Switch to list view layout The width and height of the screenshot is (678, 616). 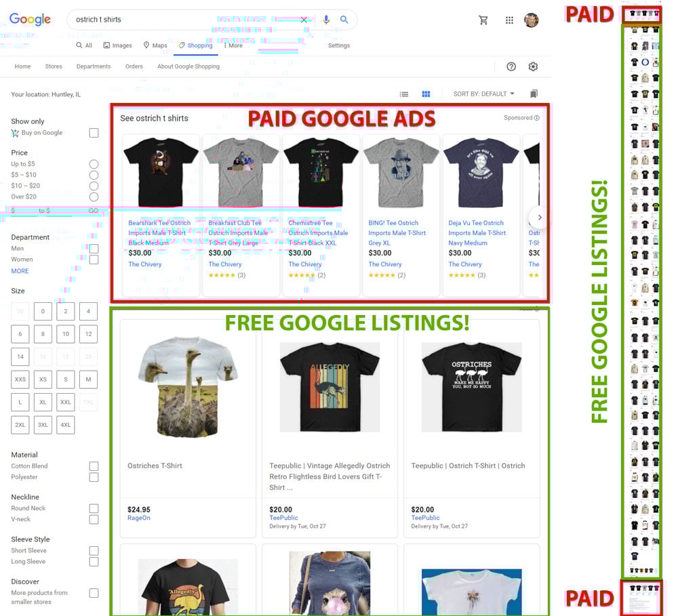(404, 94)
